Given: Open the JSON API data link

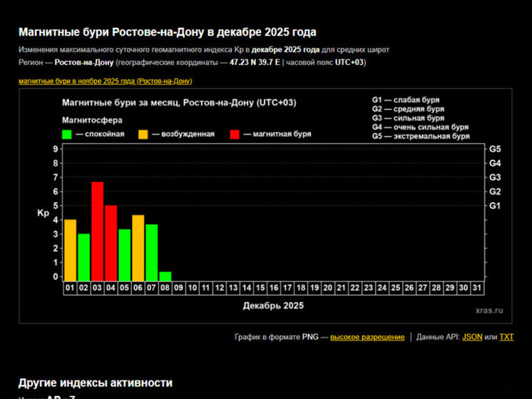Looking at the screenshot, I should (x=471, y=337).
